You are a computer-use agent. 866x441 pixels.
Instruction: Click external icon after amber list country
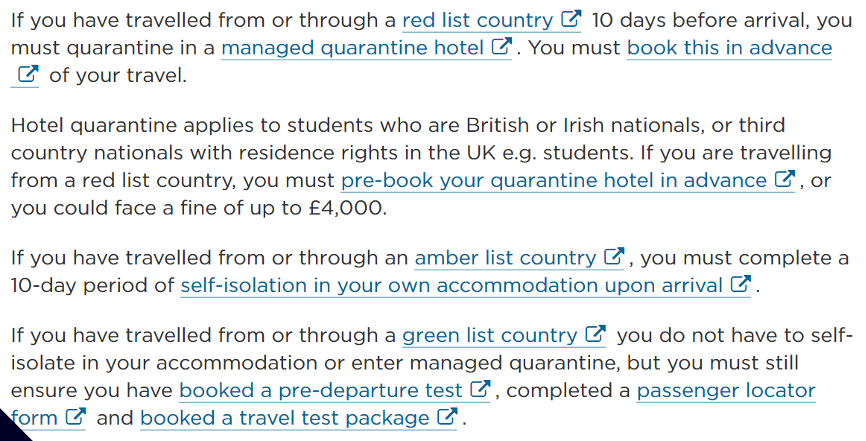point(614,256)
